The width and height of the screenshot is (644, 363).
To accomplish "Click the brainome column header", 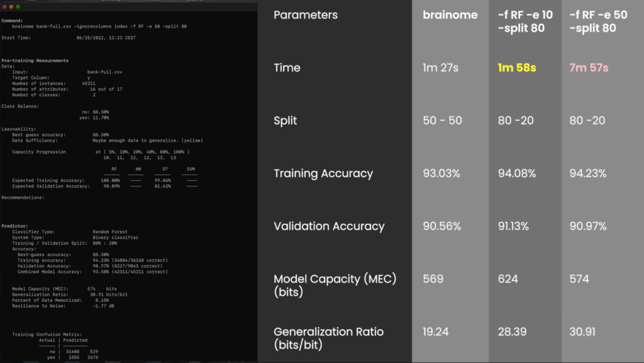I will tap(450, 15).
